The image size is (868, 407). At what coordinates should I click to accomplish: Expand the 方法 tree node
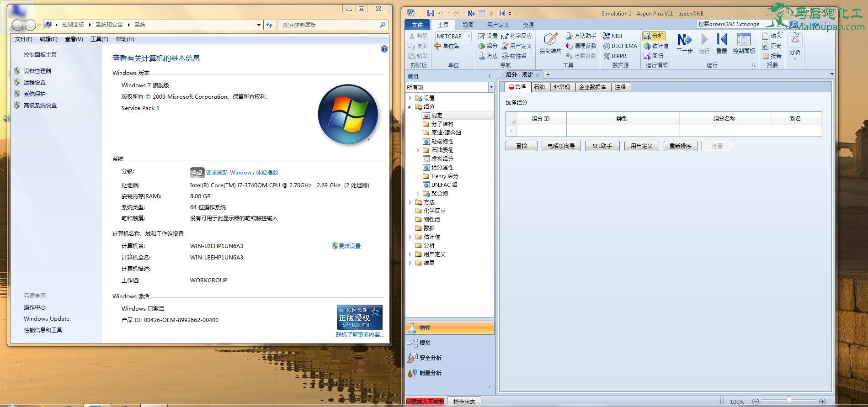410,202
